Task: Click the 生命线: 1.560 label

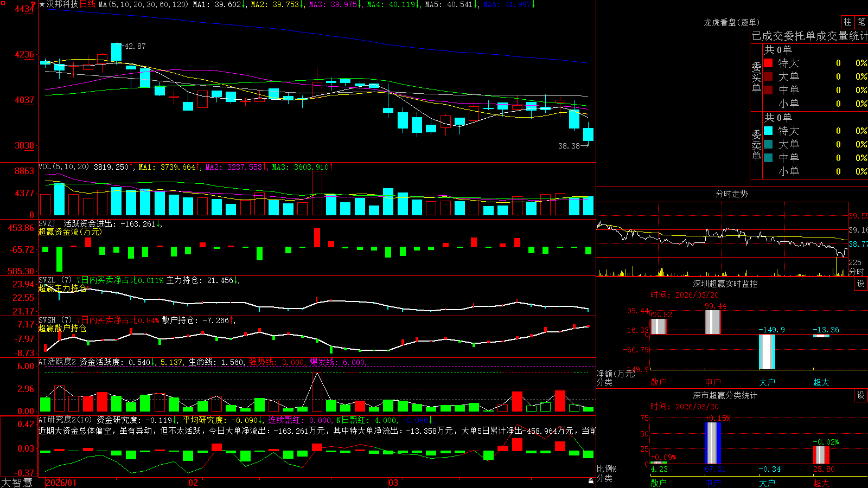Action: point(216,362)
